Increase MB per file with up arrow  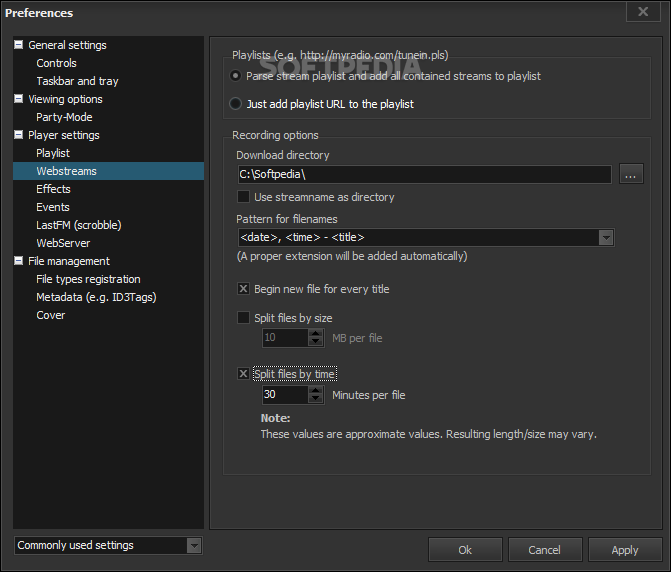tap(316, 333)
